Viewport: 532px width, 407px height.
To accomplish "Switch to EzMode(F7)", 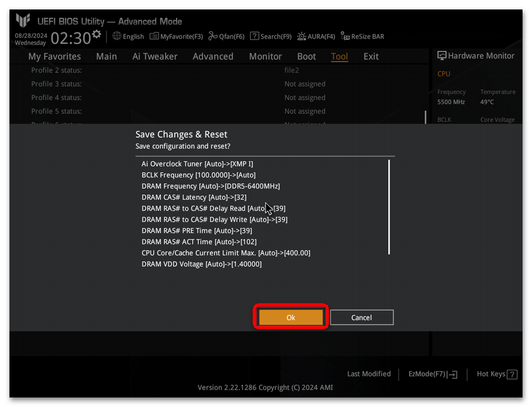I will click(x=433, y=374).
